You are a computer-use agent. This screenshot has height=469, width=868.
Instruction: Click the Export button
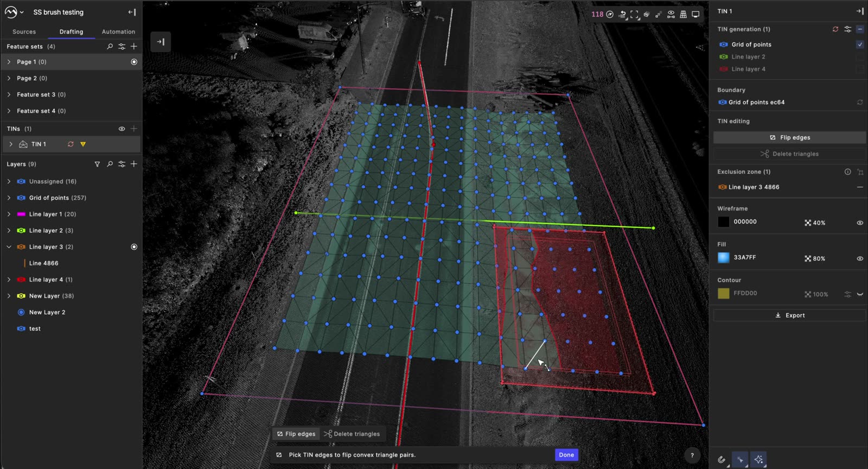pos(789,315)
